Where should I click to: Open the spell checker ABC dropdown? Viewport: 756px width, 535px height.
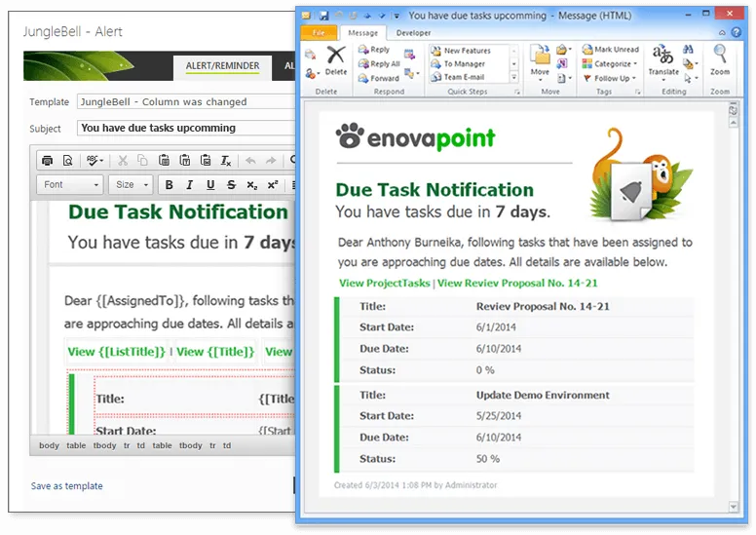click(x=94, y=161)
